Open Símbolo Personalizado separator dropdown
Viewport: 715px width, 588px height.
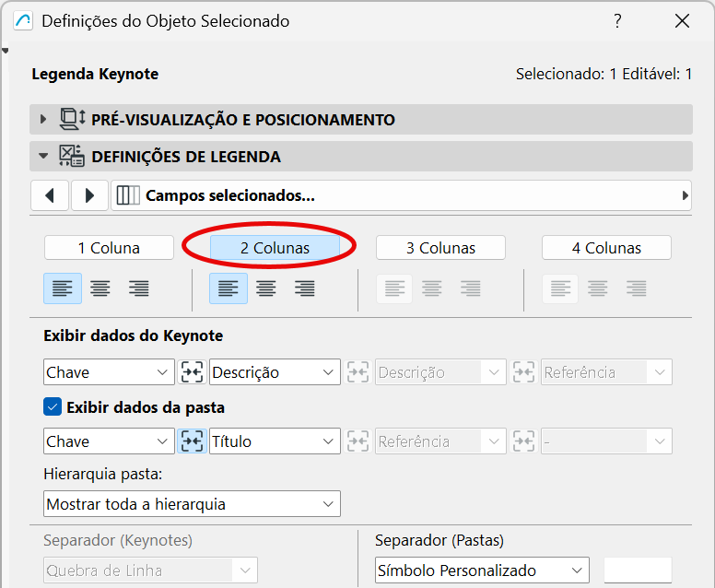pyautogui.click(x=482, y=570)
